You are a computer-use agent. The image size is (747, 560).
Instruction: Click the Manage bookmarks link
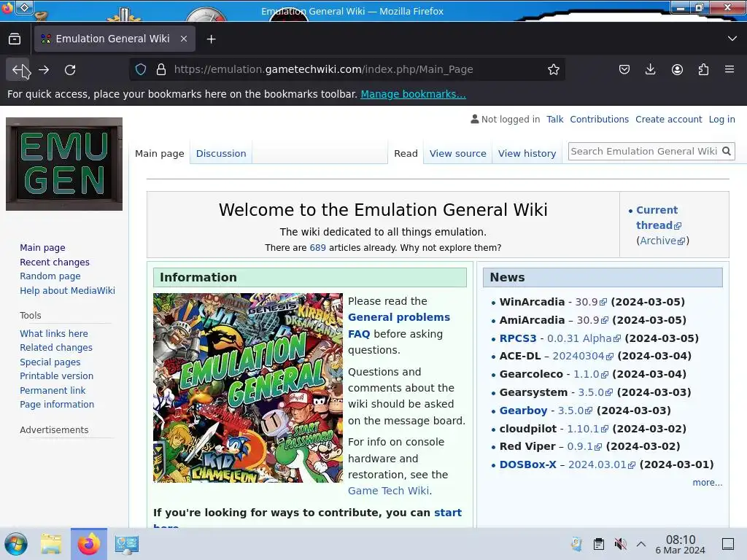click(413, 94)
